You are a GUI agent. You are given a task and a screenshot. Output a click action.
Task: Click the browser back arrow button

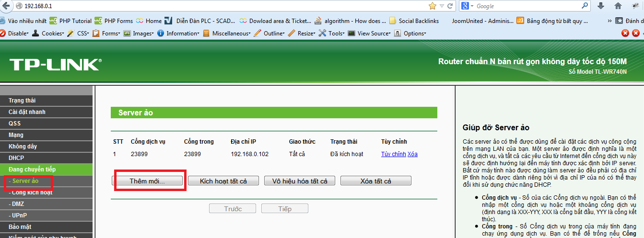6,6
